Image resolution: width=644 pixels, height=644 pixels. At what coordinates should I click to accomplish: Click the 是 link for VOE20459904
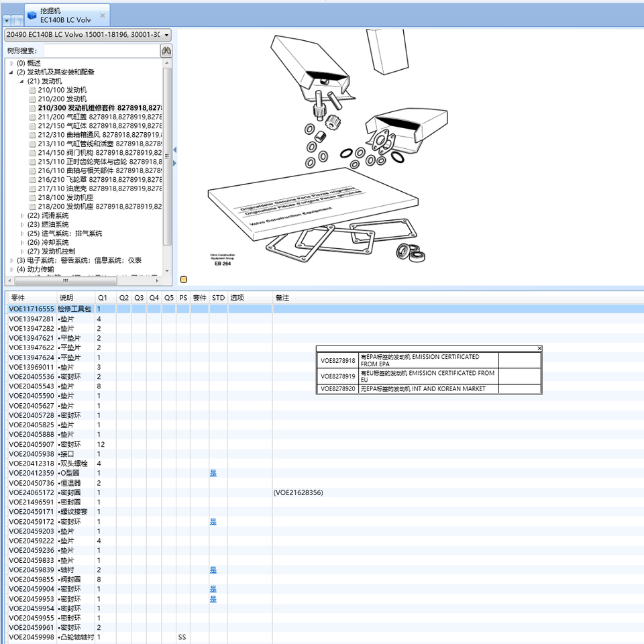(213, 590)
